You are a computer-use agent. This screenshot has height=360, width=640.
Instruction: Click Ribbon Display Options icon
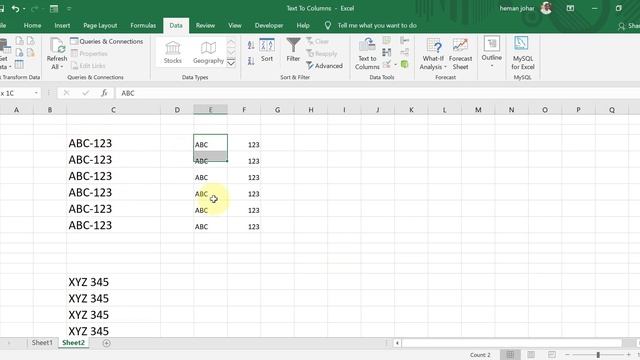570,8
